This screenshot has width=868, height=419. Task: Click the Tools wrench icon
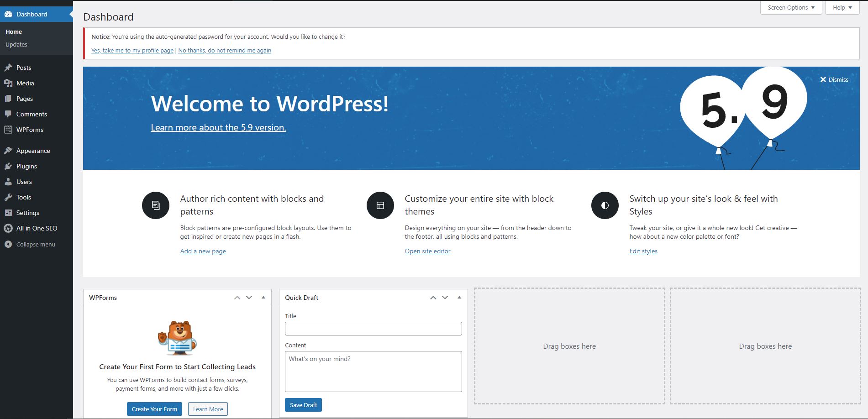click(x=8, y=197)
